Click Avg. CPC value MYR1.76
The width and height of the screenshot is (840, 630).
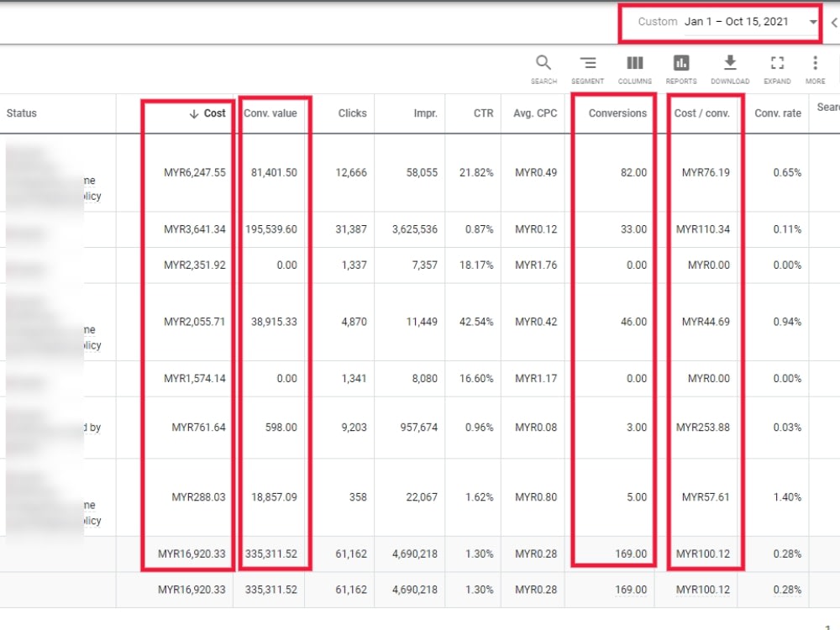tap(536, 265)
